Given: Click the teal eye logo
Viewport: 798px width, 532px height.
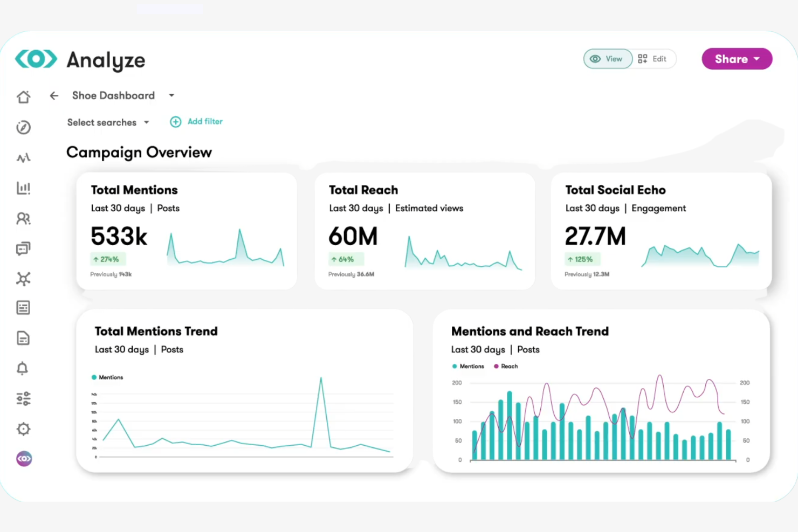Looking at the screenshot, I should [x=36, y=59].
